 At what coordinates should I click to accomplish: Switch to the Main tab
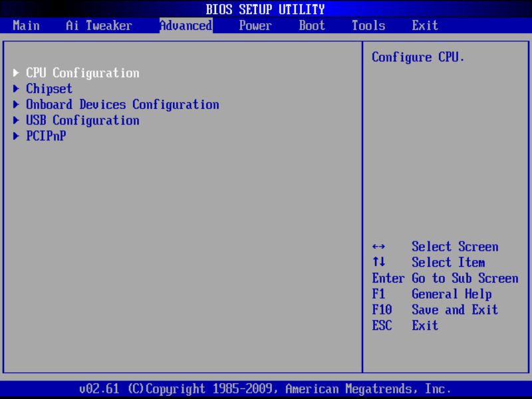point(27,25)
